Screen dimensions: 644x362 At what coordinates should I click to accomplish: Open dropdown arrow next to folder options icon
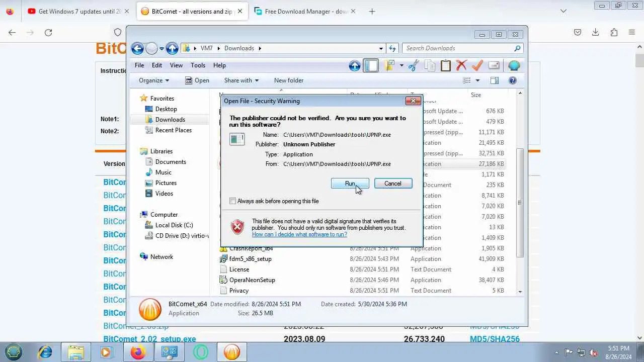(401, 65)
